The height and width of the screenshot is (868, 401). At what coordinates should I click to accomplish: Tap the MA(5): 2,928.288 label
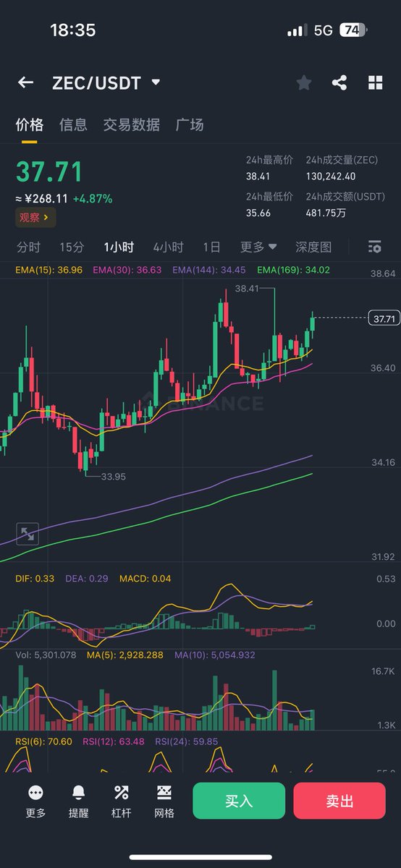(125, 655)
